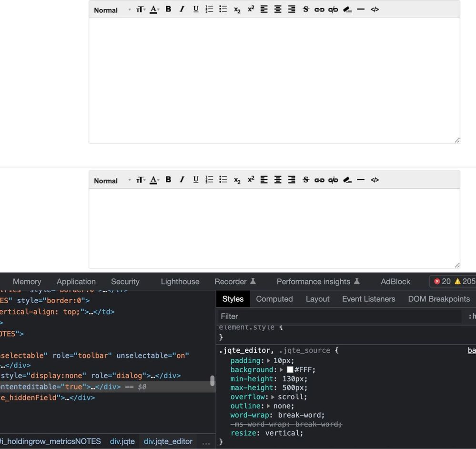This screenshot has height=449, width=476.
Task: Insert bullet list in the top editor
Action: 223,10
